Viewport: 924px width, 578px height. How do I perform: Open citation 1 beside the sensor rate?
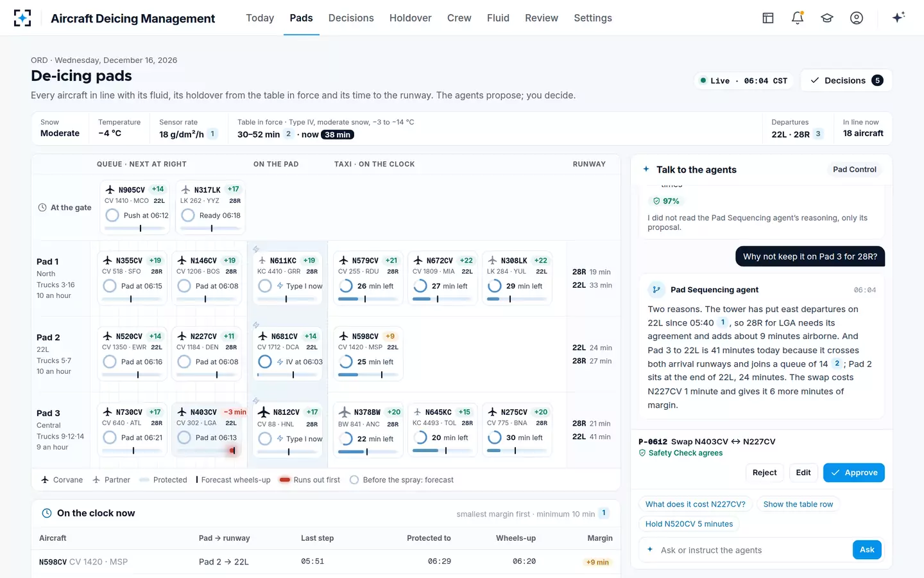213,134
